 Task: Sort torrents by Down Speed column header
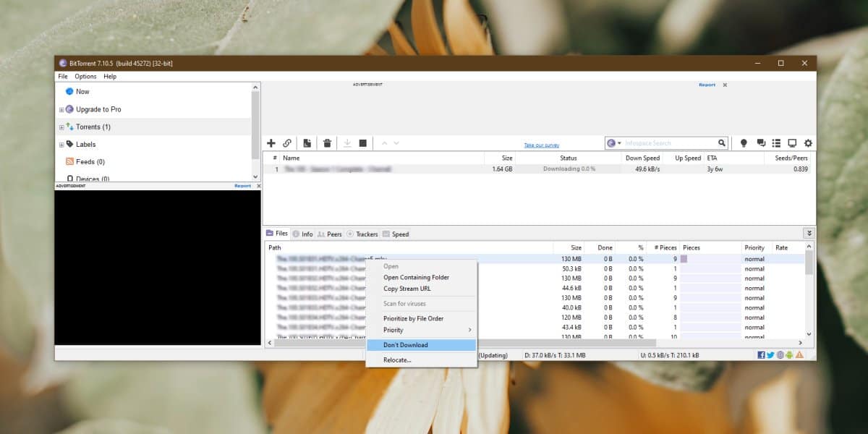pyautogui.click(x=642, y=158)
